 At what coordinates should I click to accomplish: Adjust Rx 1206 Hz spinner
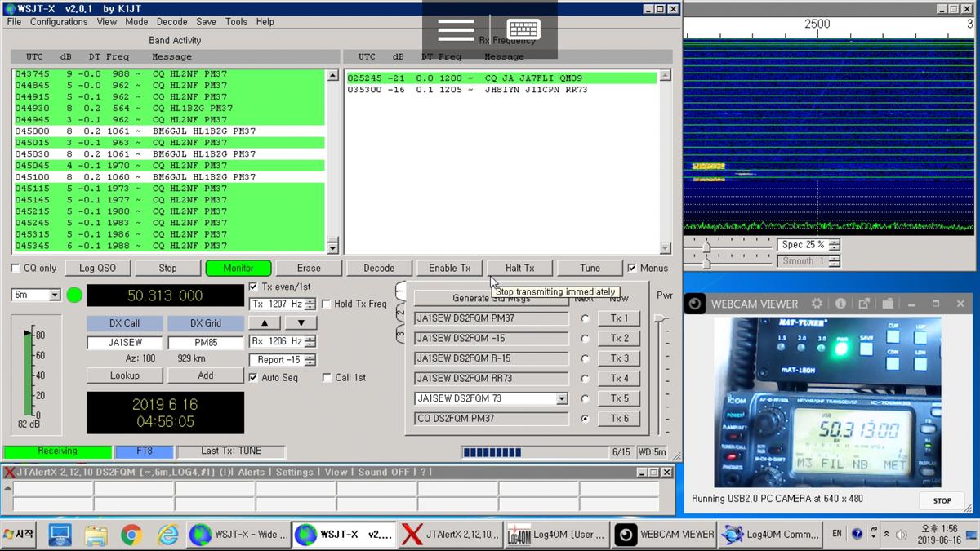pos(310,342)
